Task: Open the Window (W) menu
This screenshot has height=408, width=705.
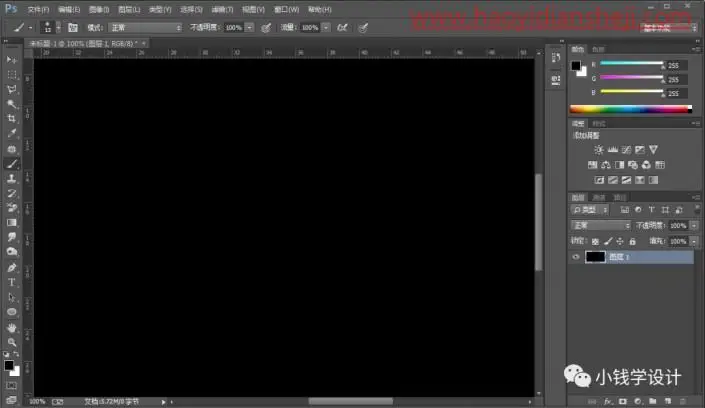Action: [x=286, y=9]
